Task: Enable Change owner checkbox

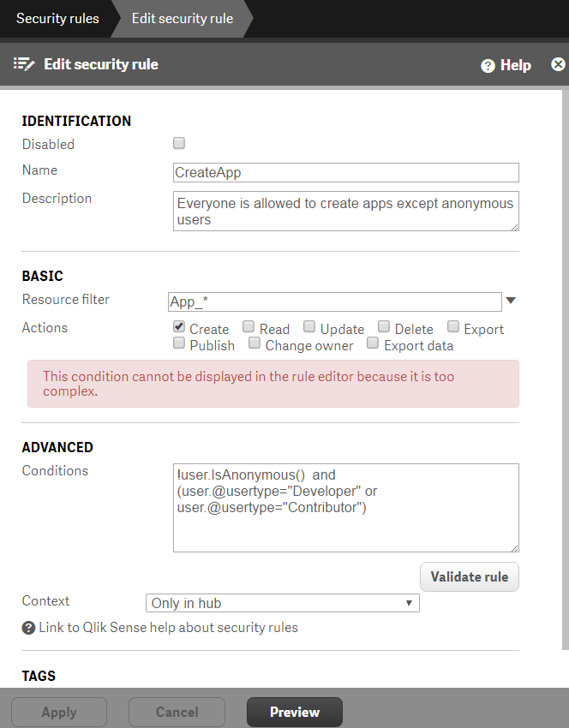Action: (254, 343)
